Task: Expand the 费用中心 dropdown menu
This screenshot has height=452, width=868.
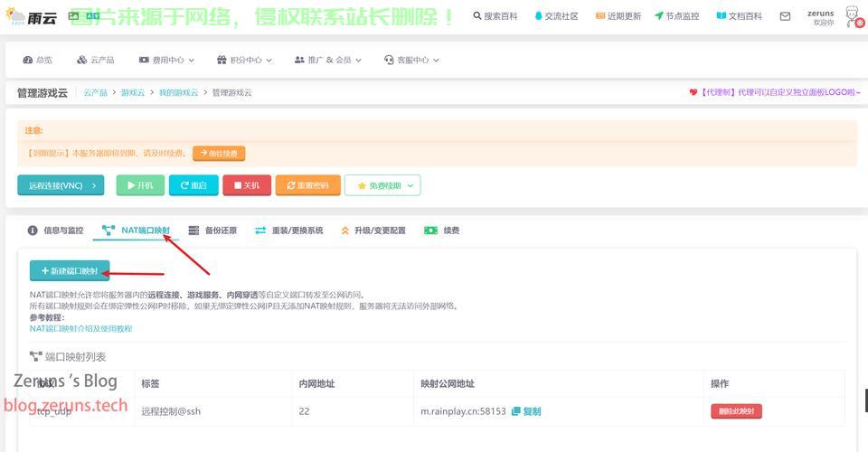Action: [x=167, y=60]
